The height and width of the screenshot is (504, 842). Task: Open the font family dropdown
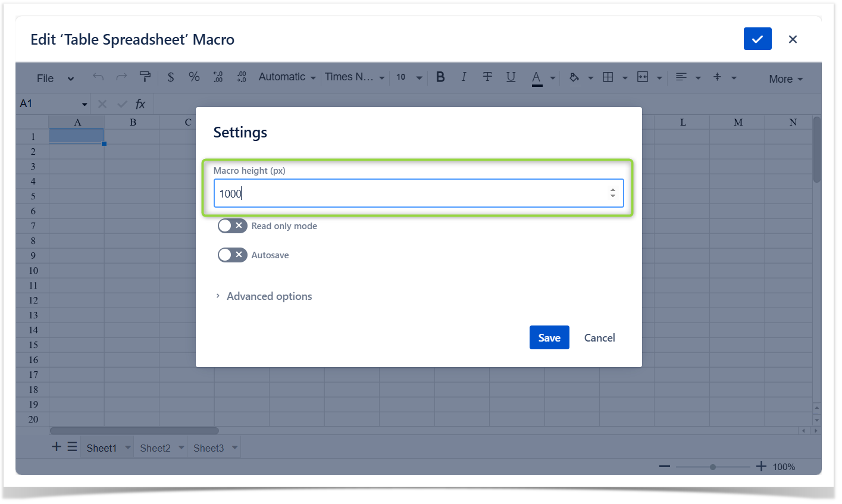click(355, 77)
